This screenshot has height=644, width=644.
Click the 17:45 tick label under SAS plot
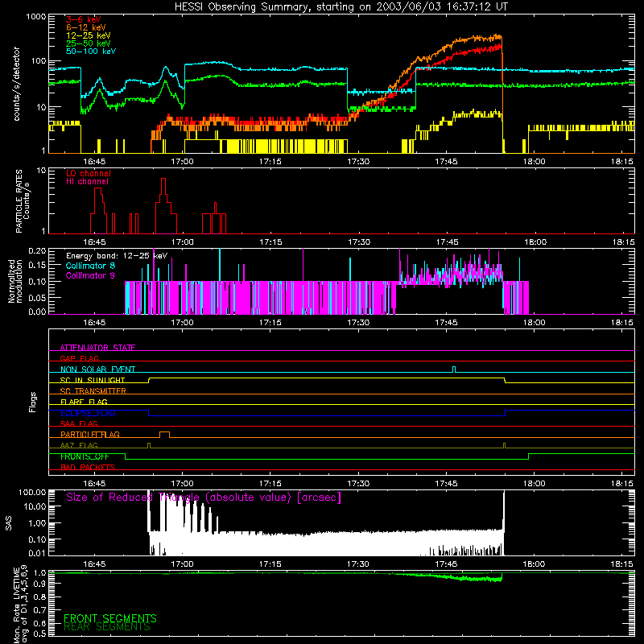(x=446, y=564)
